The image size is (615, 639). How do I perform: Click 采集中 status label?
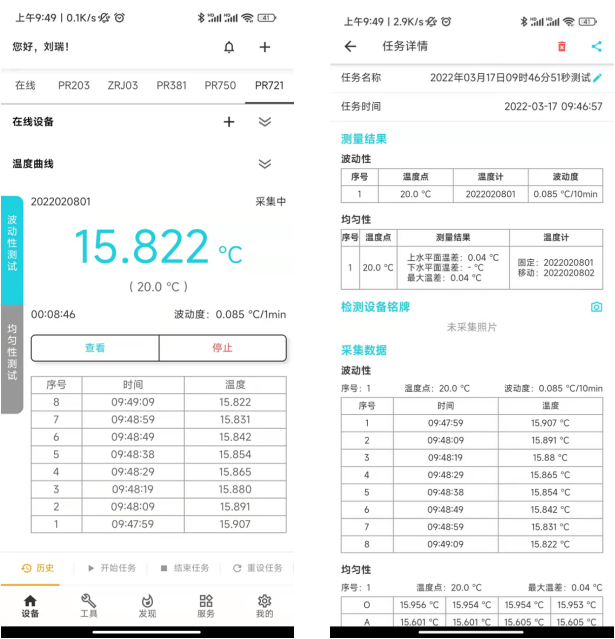[271, 202]
